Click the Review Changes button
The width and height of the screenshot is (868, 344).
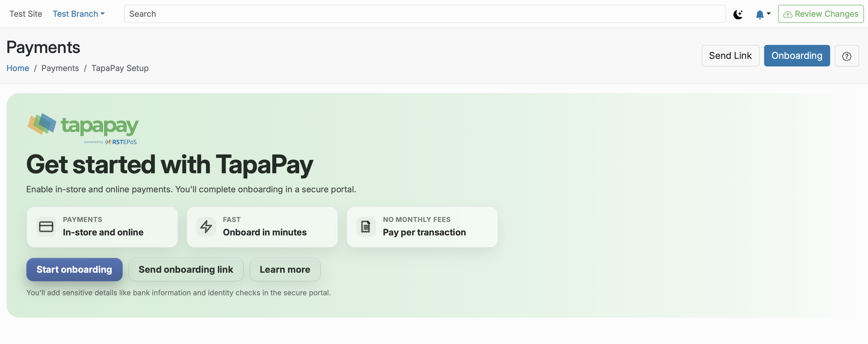821,14
